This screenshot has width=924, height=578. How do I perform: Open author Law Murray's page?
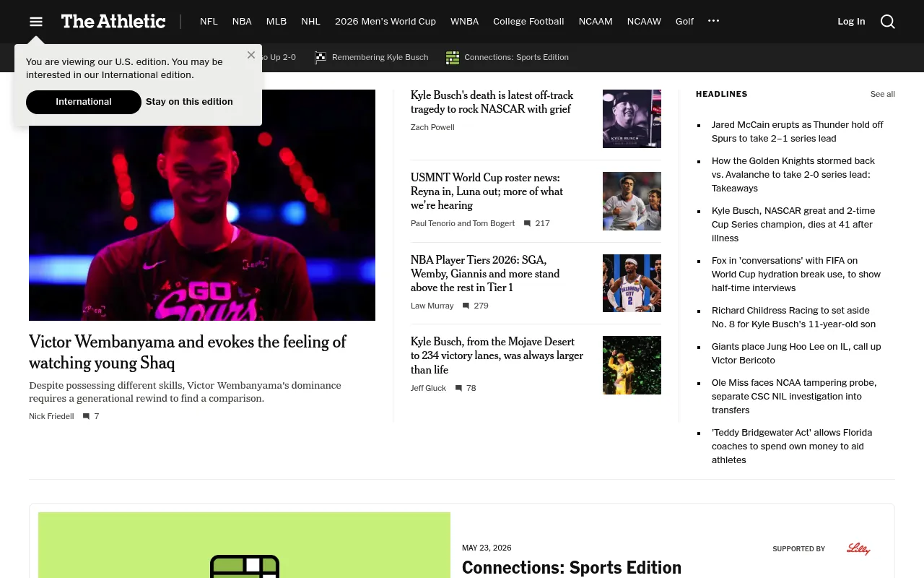[432, 306]
